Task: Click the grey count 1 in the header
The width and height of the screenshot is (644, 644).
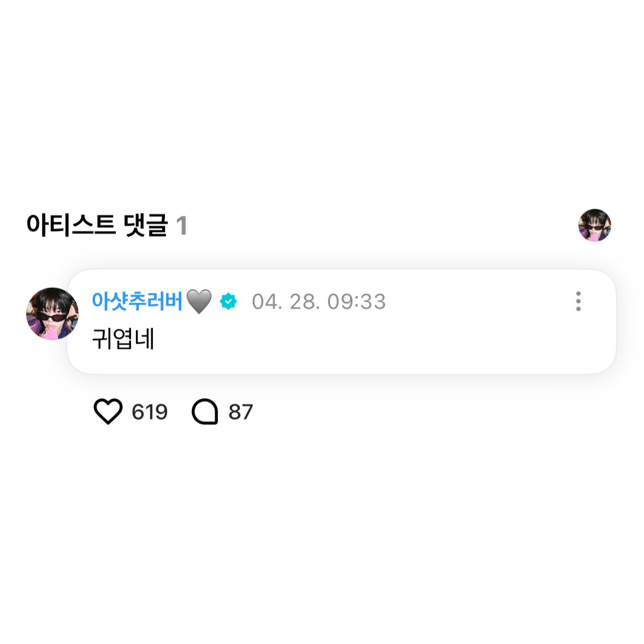Action: point(182,226)
